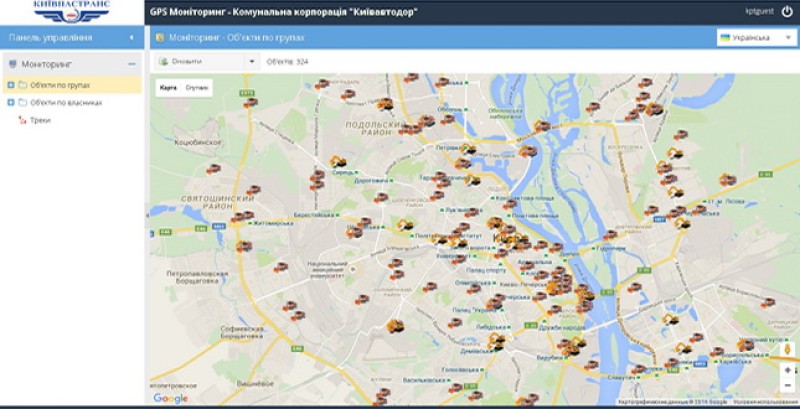Zoom out the map with minus
Screen dimensions: 800x409
[788, 386]
